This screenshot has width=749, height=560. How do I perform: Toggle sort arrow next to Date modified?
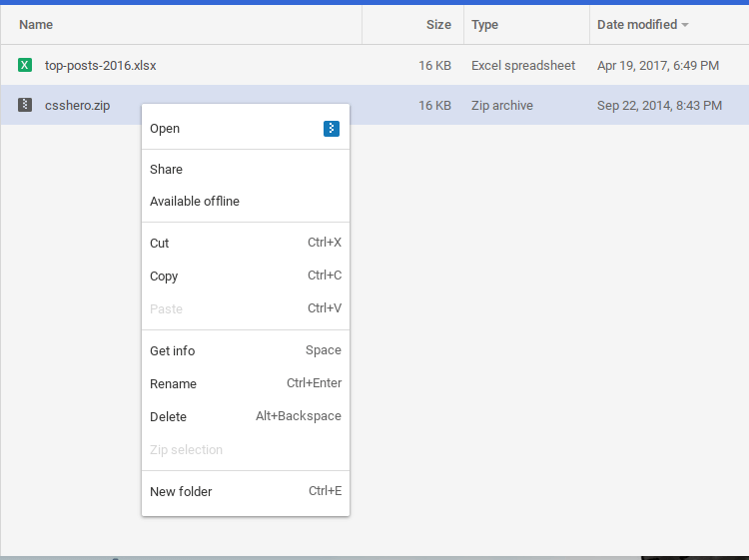click(685, 25)
